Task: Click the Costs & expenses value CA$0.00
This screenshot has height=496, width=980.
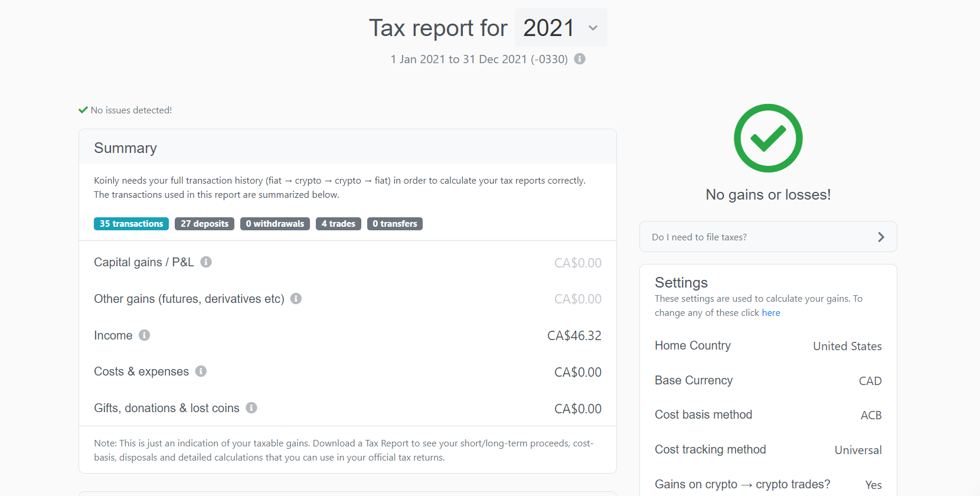Action: click(x=578, y=373)
